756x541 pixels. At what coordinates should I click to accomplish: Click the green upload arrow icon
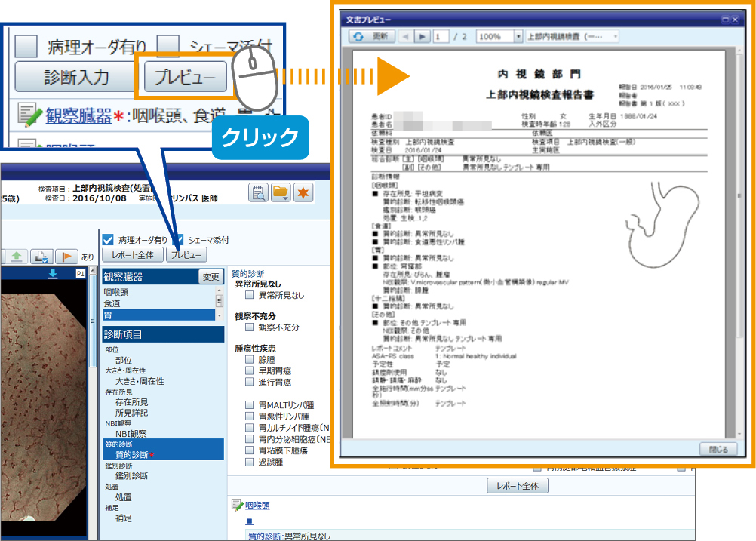17,257
